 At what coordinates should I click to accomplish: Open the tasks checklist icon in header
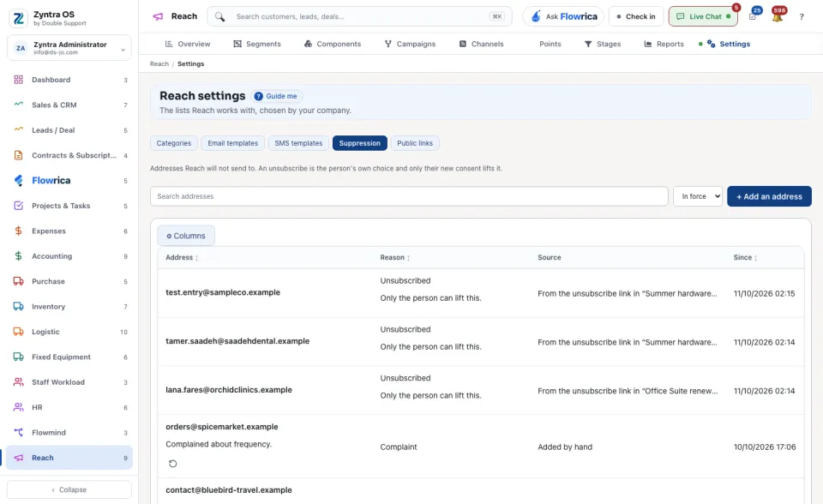(753, 16)
